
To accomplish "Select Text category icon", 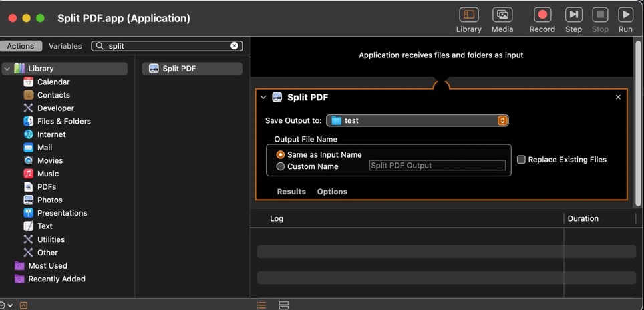I will pos(28,226).
